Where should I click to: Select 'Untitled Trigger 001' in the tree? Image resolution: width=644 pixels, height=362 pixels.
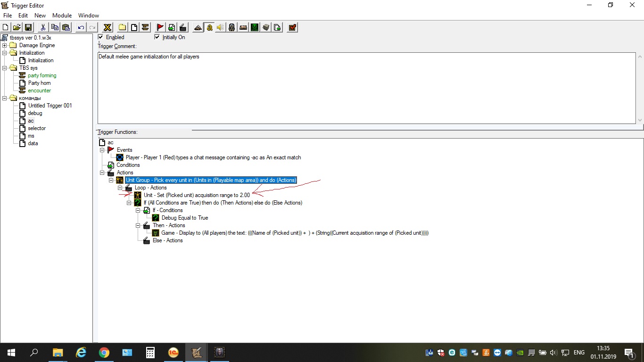coord(50,106)
